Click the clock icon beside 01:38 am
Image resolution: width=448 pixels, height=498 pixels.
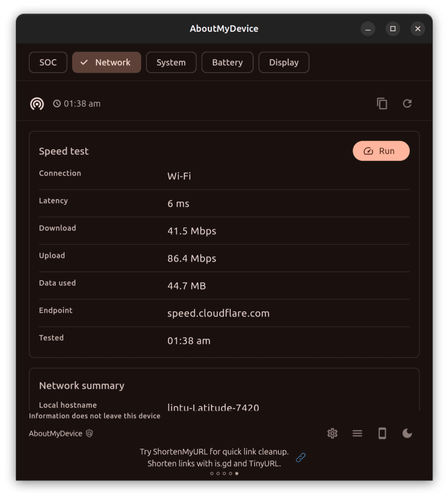click(x=57, y=103)
